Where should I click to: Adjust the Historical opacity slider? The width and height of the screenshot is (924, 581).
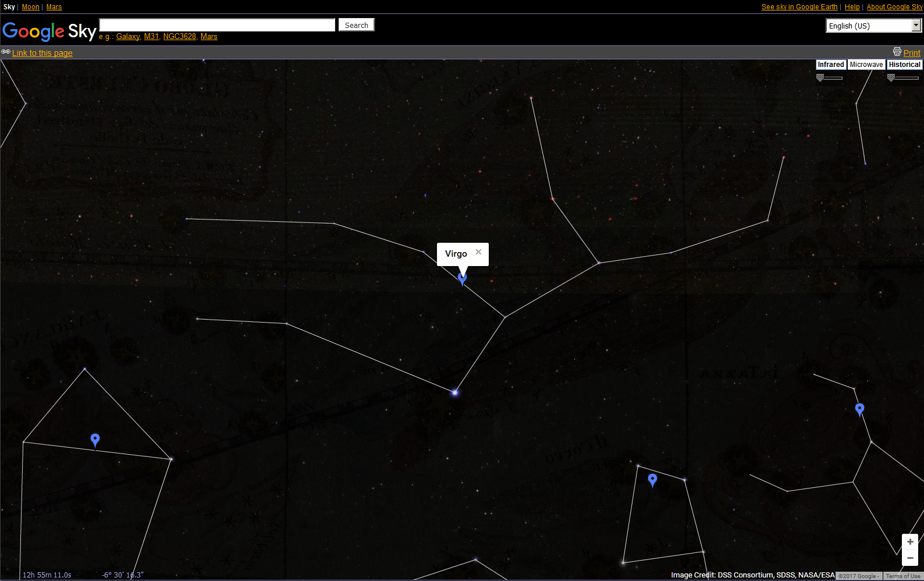[x=902, y=77]
